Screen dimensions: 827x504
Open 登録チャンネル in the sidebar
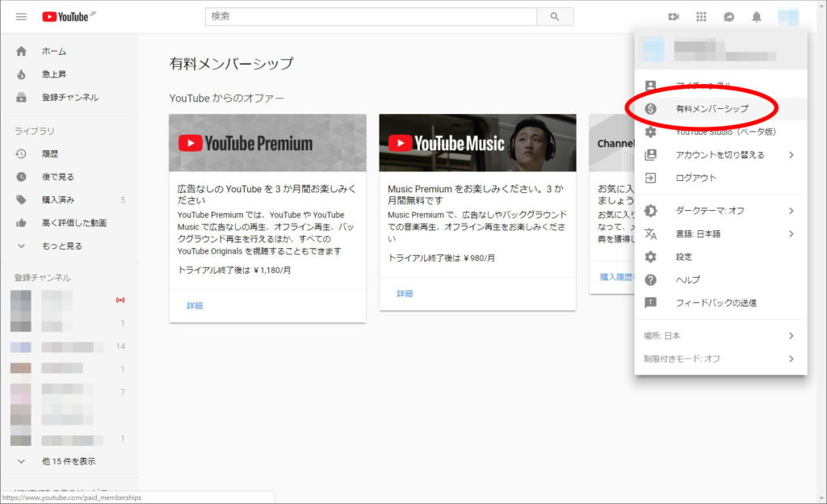tap(69, 98)
